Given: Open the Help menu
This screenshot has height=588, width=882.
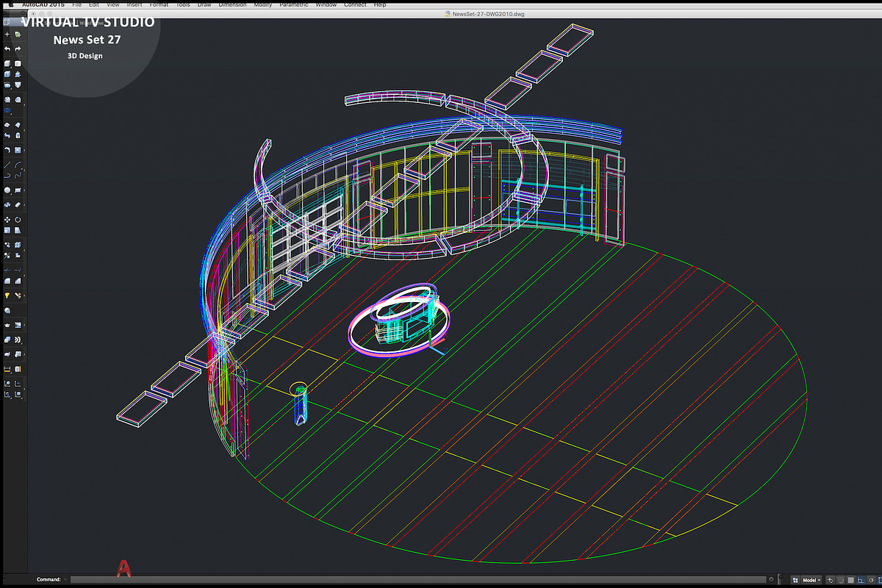Looking at the screenshot, I should click(380, 4).
